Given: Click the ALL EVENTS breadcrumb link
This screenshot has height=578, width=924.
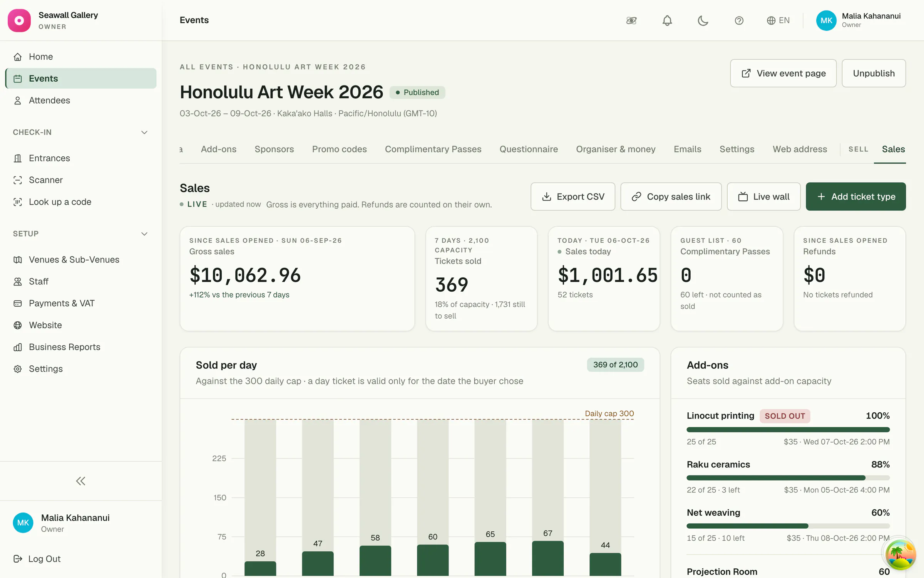Looking at the screenshot, I should (x=206, y=67).
